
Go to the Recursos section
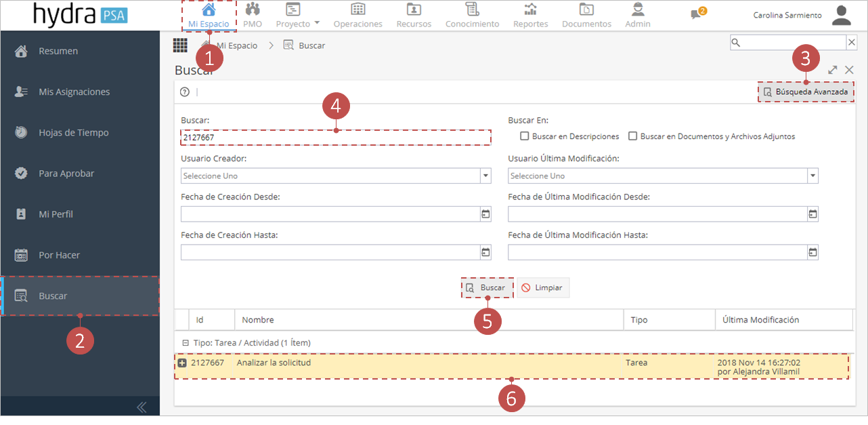[x=413, y=15]
